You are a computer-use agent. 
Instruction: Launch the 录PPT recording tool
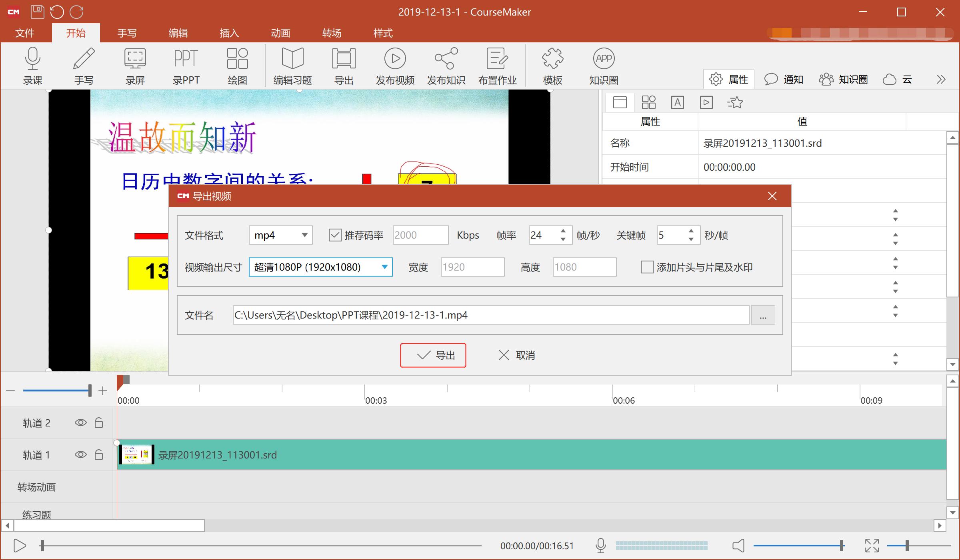(185, 66)
